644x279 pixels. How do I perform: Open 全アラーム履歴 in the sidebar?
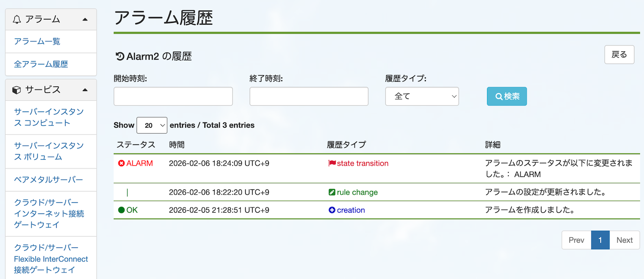(x=41, y=64)
